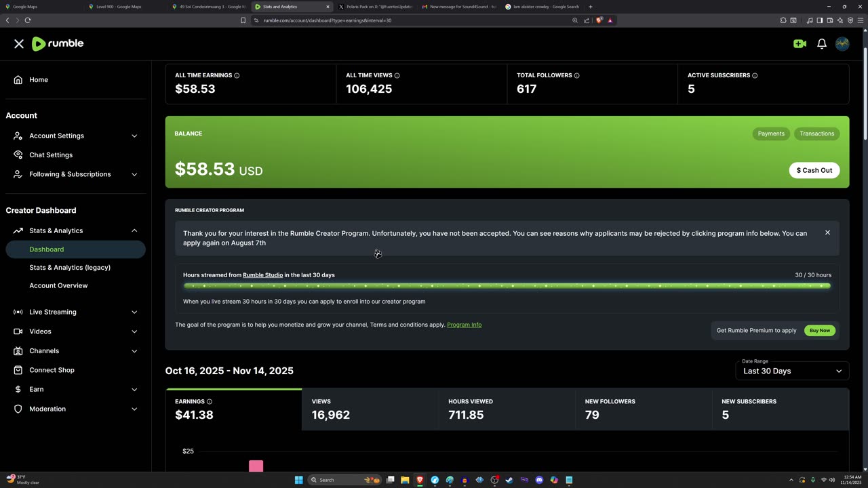Open the user profile avatar menu
The width and height of the screenshot is (868, 488).
(x=842, y=43)
